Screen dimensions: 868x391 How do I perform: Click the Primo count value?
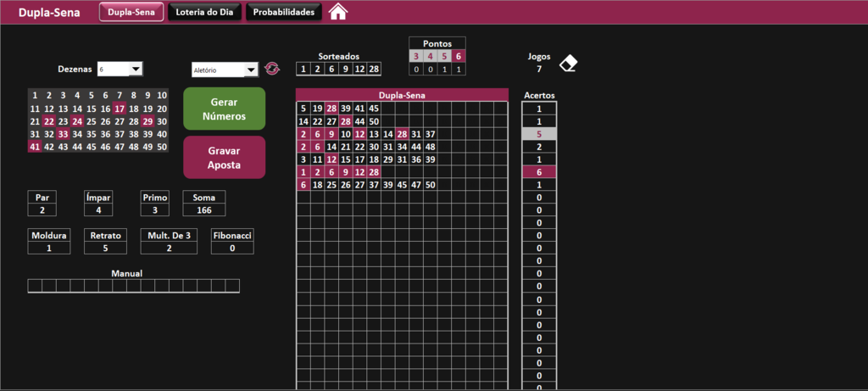click(x=155, y=209)
